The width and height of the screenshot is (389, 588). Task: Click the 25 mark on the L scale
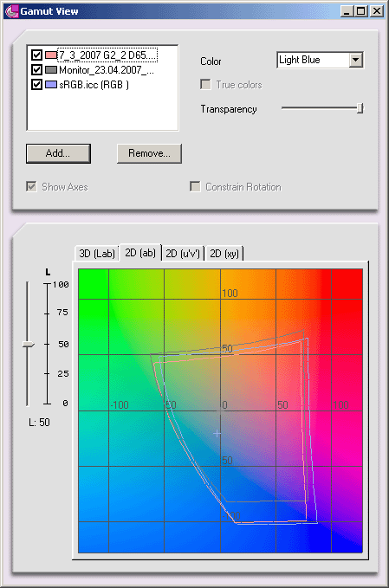[63, 373]
